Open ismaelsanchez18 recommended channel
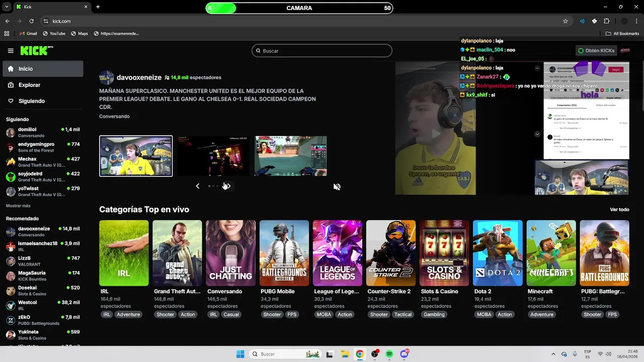Image resolution: width=644 pixels, height=362 pixels. pos(43,246)
